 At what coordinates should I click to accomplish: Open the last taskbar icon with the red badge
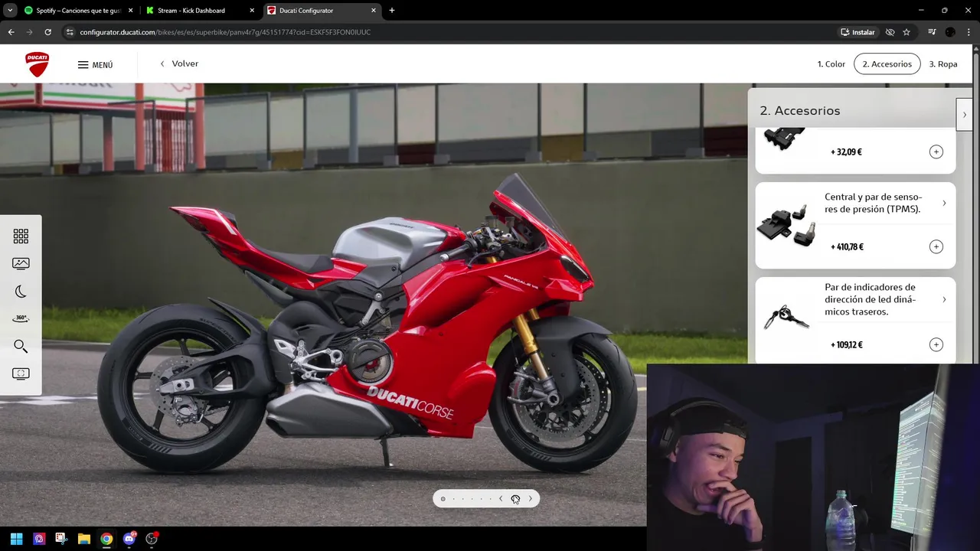click(152, 539)
